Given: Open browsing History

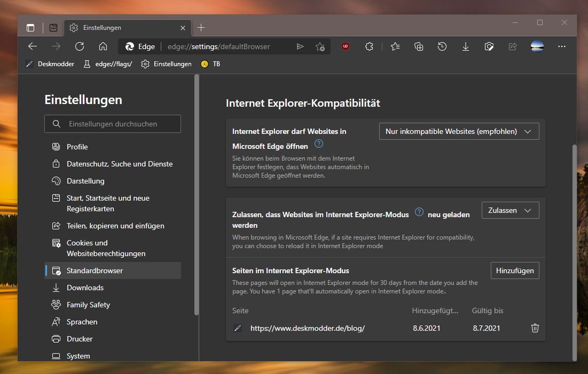Looking at the screenshot, I should 442,46.
